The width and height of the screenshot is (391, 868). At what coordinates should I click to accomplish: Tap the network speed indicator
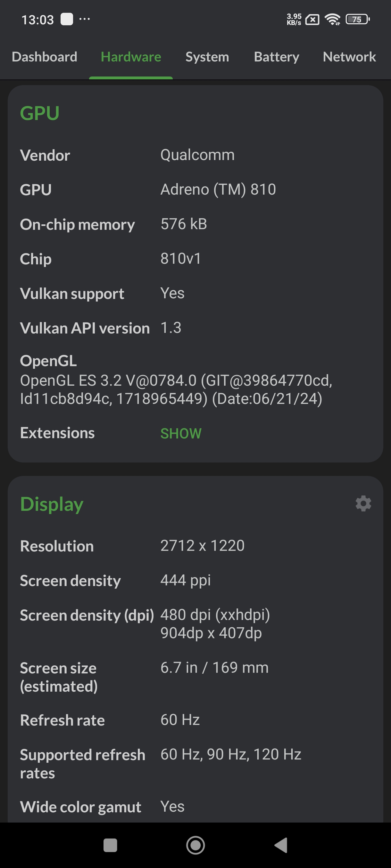294,20
